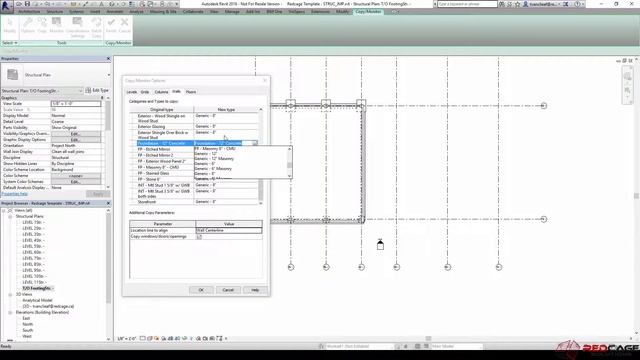This screenshot has height=360, width=640.
Task: Click the Color Scheme <none> button
Action: click(76, 176)
